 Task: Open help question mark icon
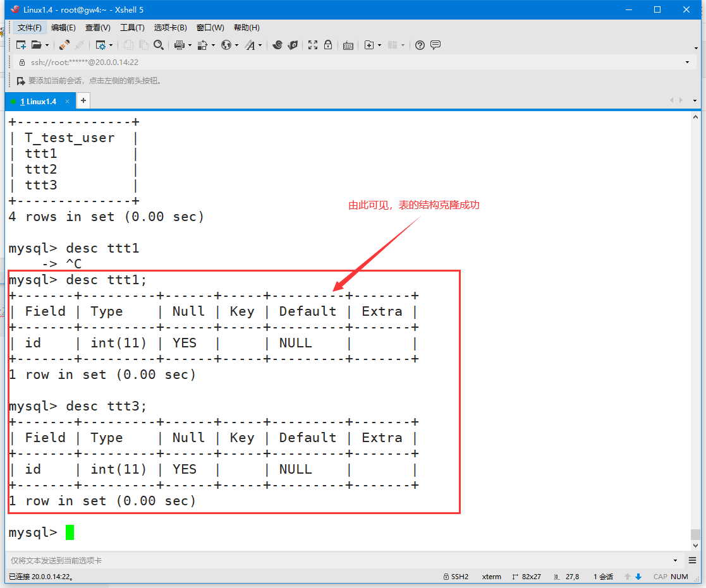420,45
